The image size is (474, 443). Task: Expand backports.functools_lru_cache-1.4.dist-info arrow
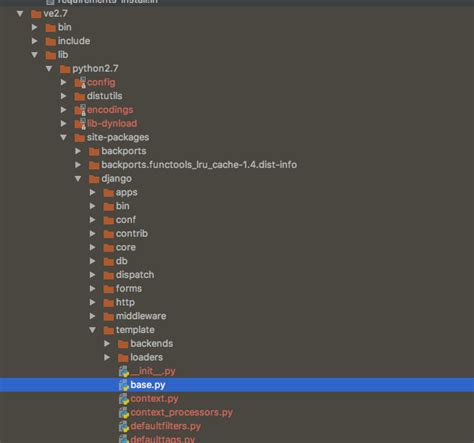pyautogui.click(x=78, y=165)
